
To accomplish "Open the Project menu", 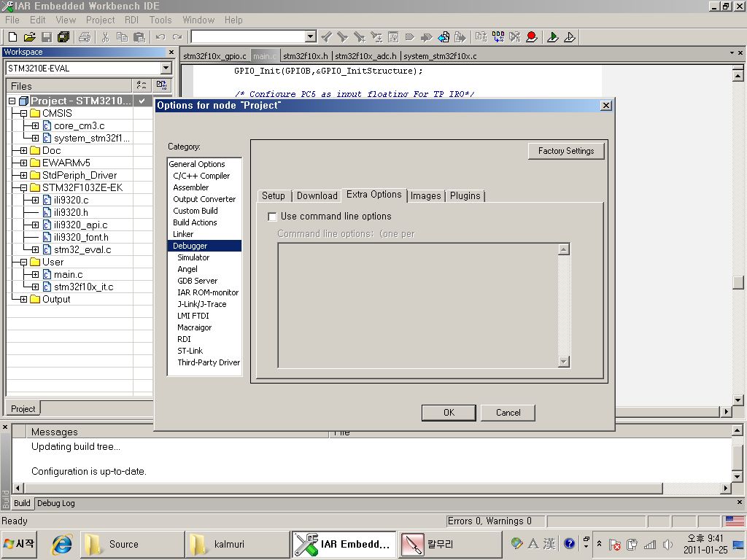I will tap(100, 20).
